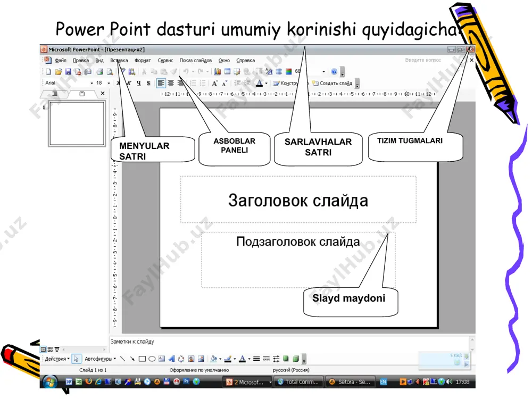
Task: Select the Arrow drawing tool
Action: point(132,359)
